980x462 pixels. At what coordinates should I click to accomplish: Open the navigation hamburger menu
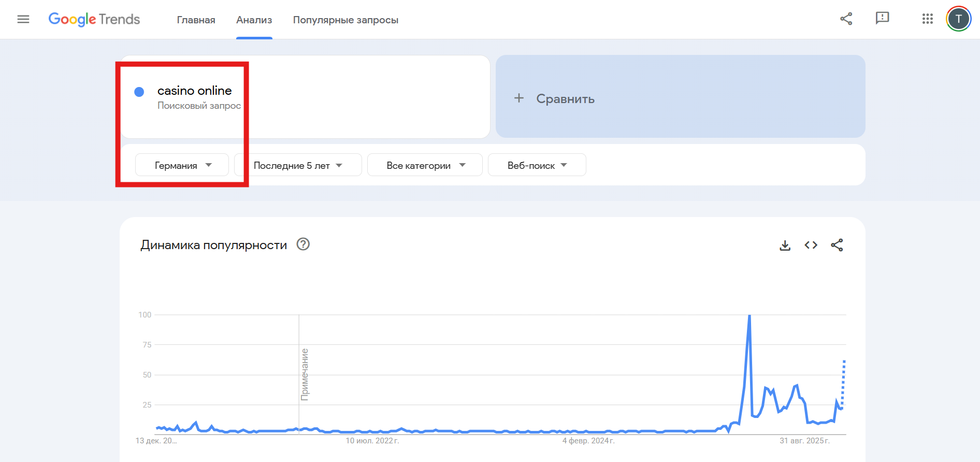point(23,19)
